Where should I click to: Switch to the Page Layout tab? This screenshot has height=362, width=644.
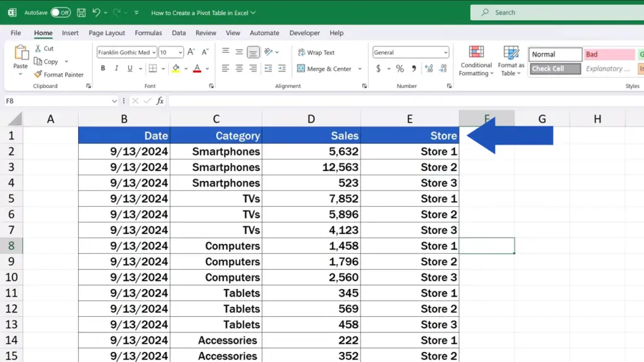click(x=107, y=33)
